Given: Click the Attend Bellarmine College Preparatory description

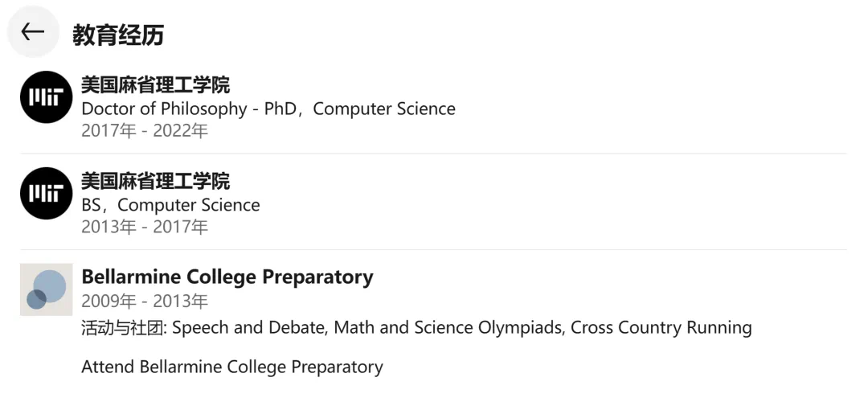Looking at the screenshot, I should point(232,367).
